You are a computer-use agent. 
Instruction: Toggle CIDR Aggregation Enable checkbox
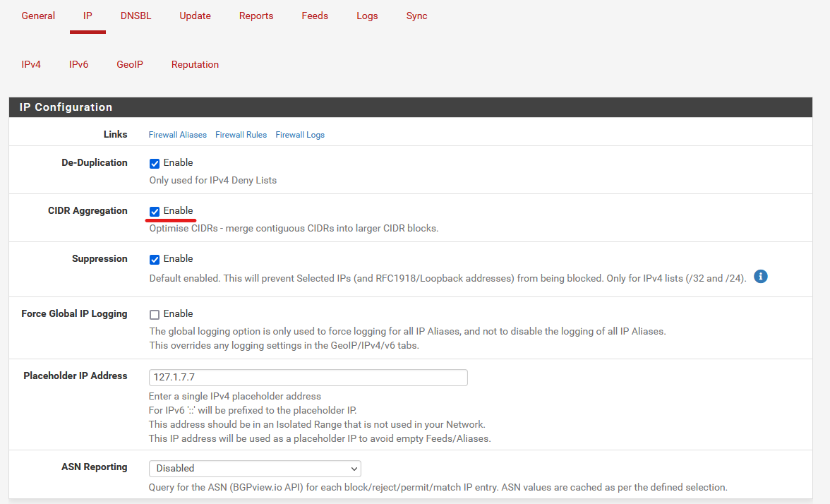(x=155, y=212)
